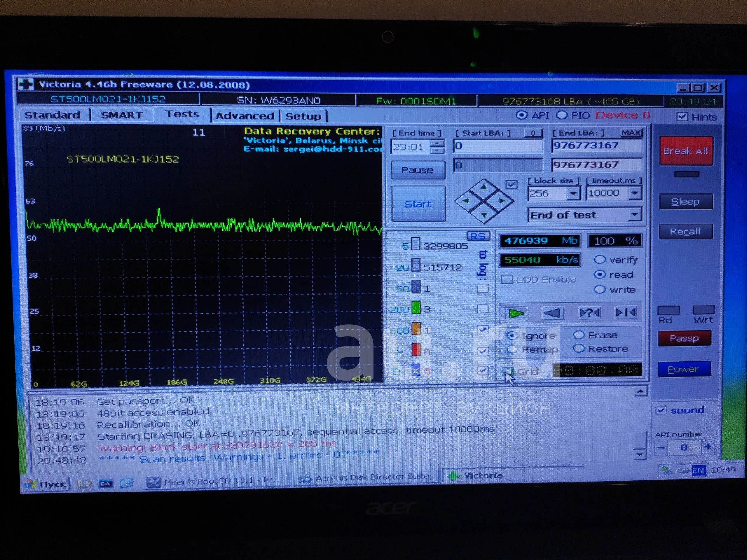Click the RS reset counters button
Screen dimensions: 747x560
(478, 236)
